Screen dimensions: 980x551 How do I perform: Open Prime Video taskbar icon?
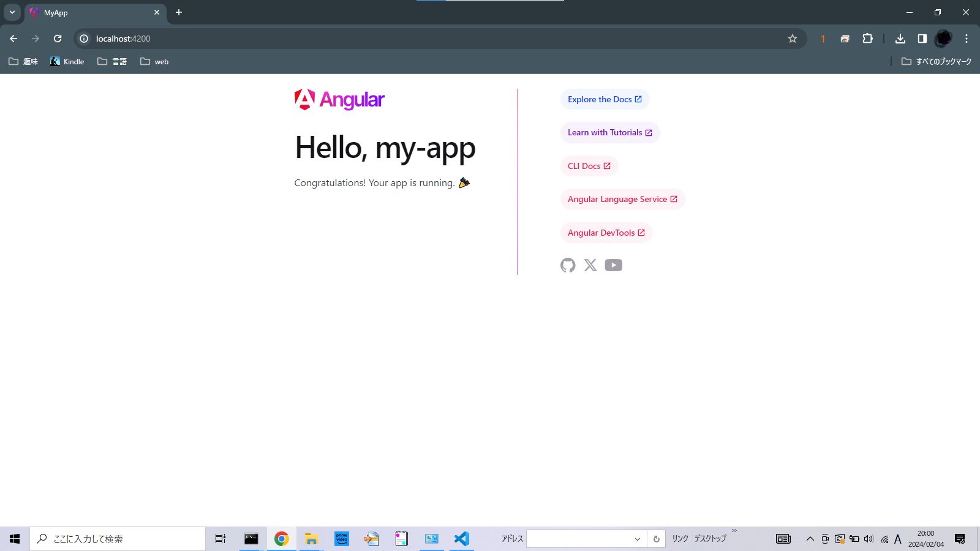click(341, 539)
